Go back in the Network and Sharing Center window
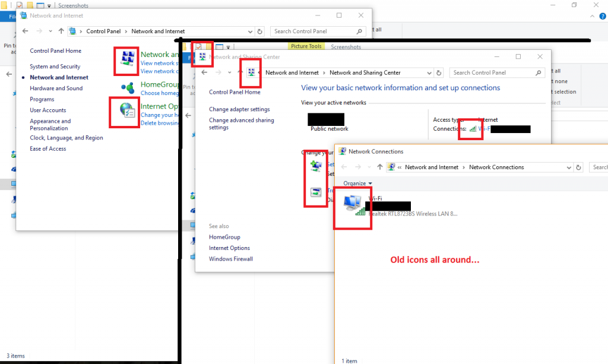Viewport: 608px width, 364px height. [204, 72]
